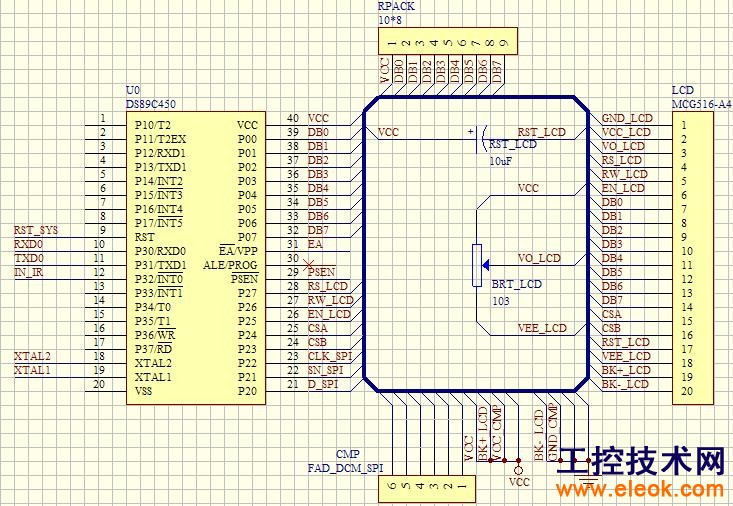Viewport: 733px width, 506px height.
Task: Select the U0 designator label
Action: click(133, 90)
